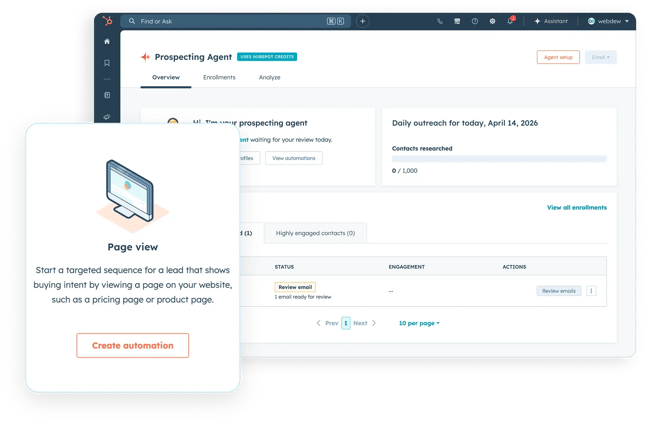
Task: Select the Overview tab
Action: (166, 77)
